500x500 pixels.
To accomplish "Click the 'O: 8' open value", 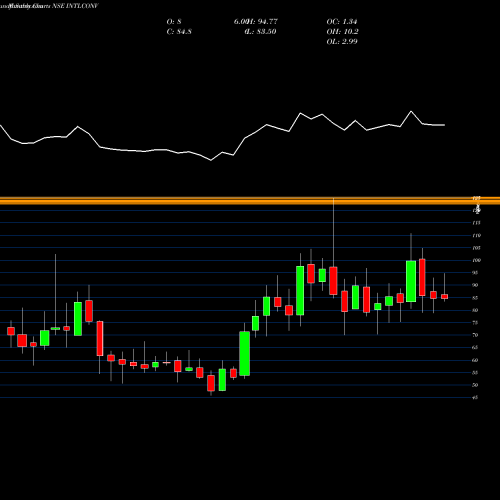I will point(174,22).
